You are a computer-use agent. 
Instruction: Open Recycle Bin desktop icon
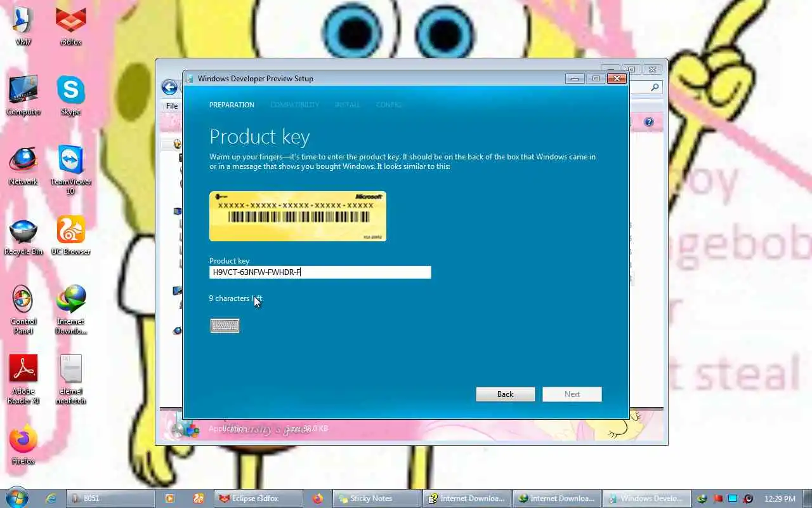click(x=23, y=236)
